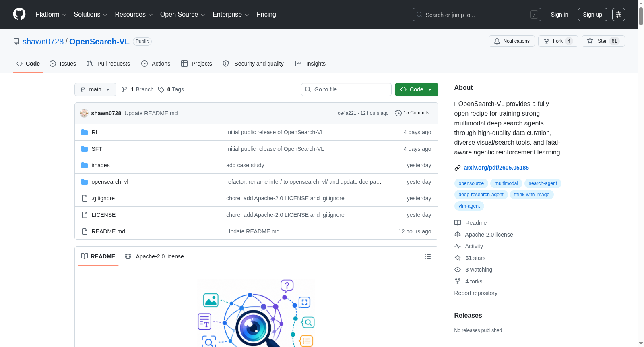Click the Pricing link
This screenshot has height=347, width=644.
266,15
